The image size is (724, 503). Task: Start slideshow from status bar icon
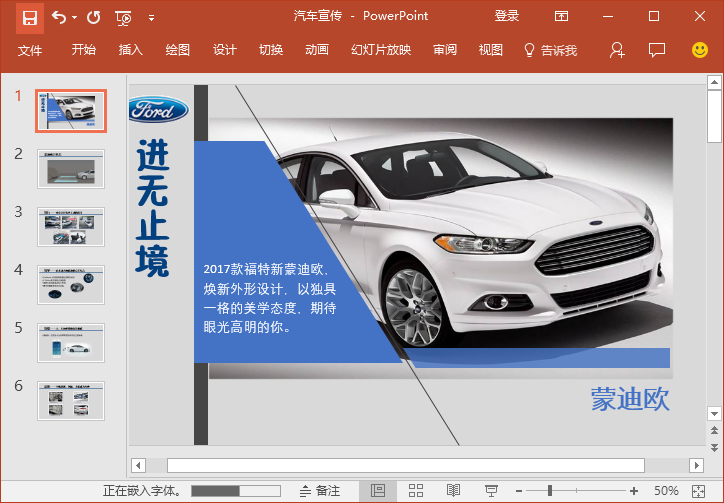pyautogui.click(x=491, y=491)
